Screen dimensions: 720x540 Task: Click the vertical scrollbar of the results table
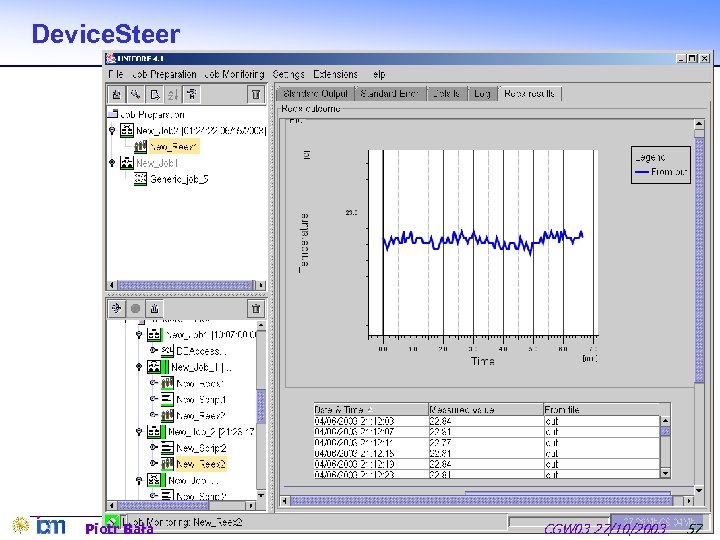(665, 447)
